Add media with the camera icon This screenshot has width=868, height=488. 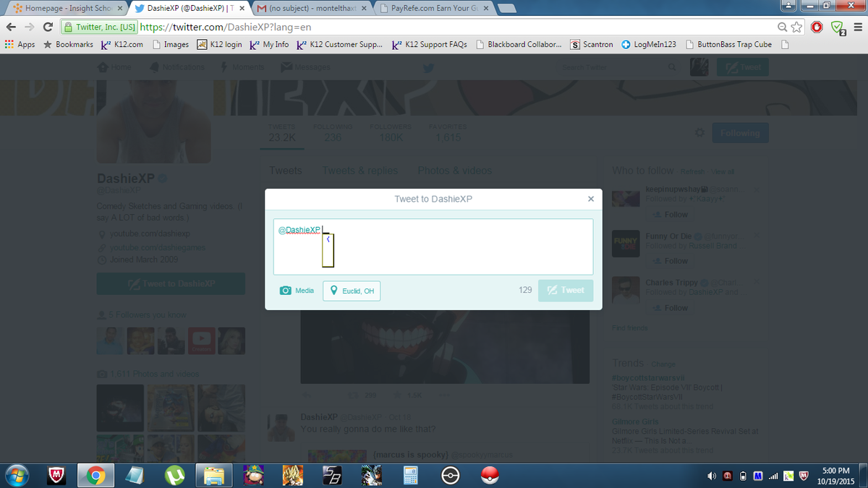pos(297,291)
